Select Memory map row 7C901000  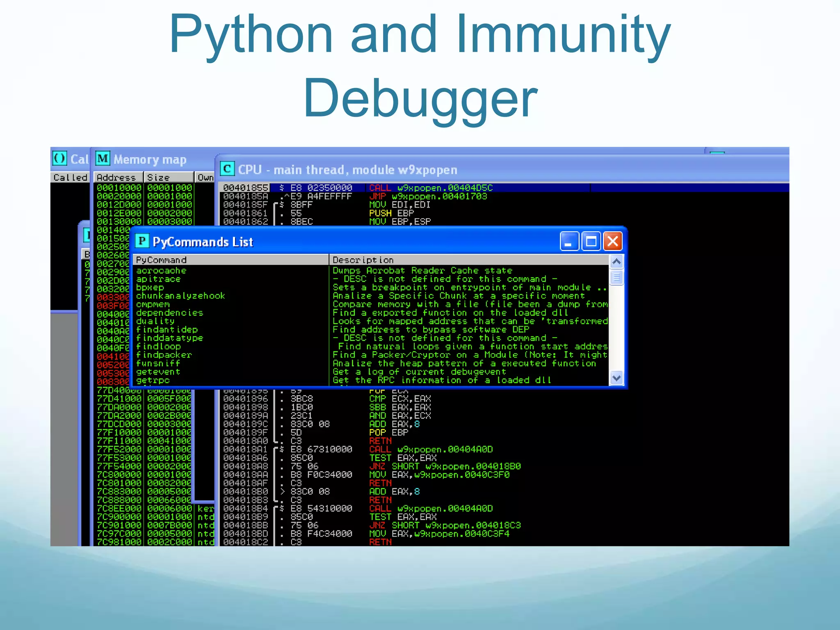[x=155, y=525]
